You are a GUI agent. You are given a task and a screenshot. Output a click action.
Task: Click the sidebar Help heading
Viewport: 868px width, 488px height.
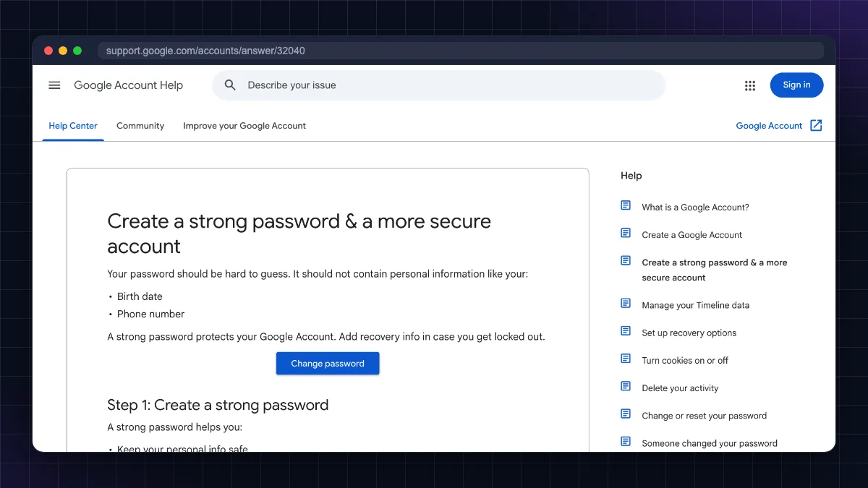pos(631,176)
